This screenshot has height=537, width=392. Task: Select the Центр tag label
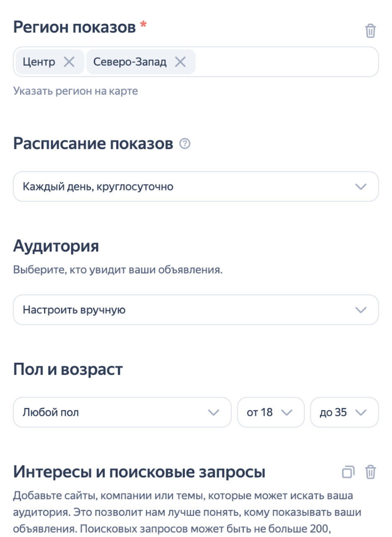[39, 62]
